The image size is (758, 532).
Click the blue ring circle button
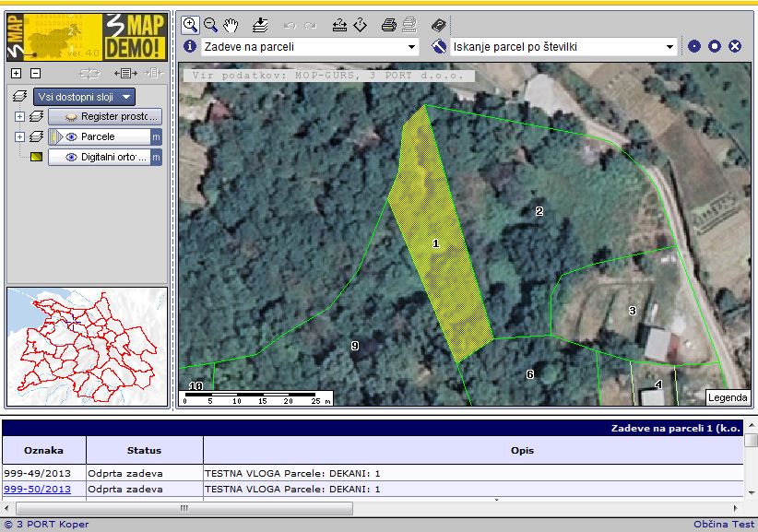(715, 46)
